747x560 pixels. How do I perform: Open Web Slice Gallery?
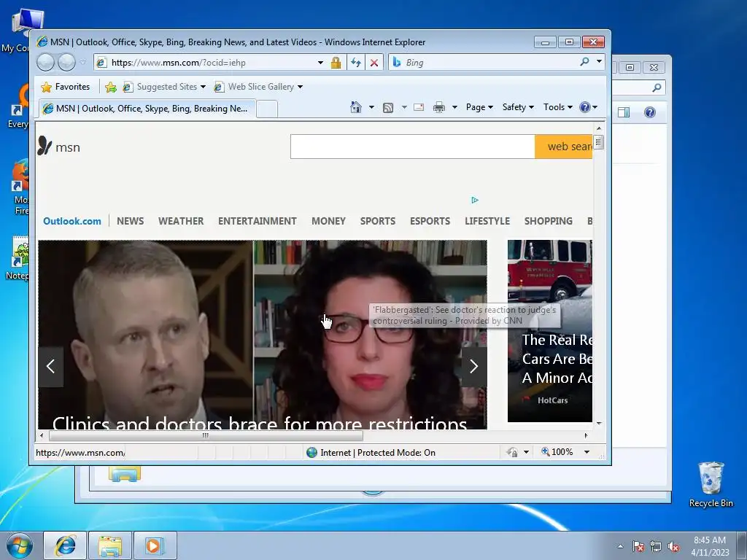tap(258, 87)
